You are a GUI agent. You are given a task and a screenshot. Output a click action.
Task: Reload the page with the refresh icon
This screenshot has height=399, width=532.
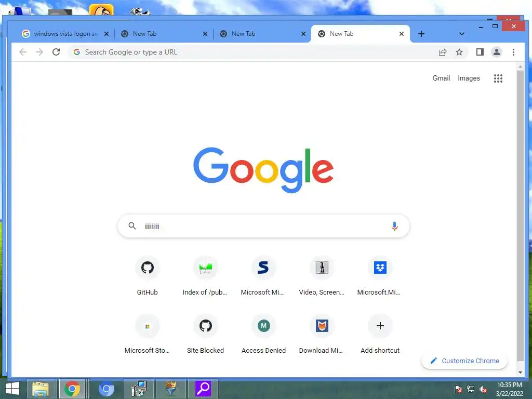point(56,52)
